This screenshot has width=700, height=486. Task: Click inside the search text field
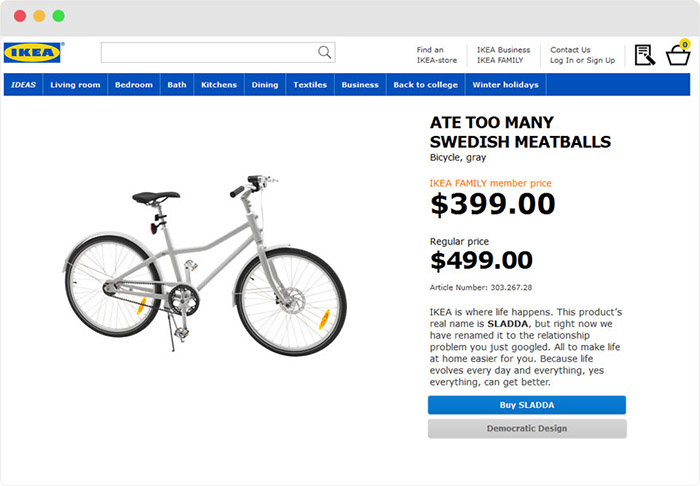[208, 52]
